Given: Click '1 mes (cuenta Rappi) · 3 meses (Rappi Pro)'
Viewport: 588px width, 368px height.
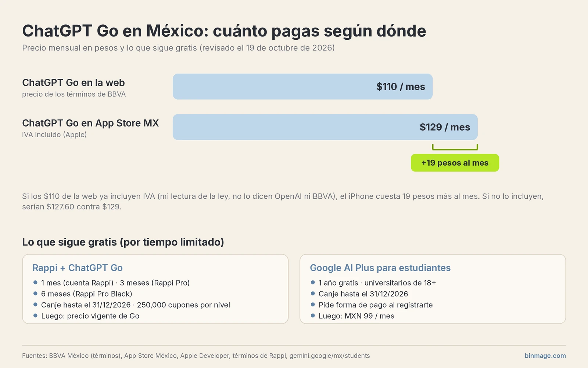Looking at the screenshot, I should 115,283.
